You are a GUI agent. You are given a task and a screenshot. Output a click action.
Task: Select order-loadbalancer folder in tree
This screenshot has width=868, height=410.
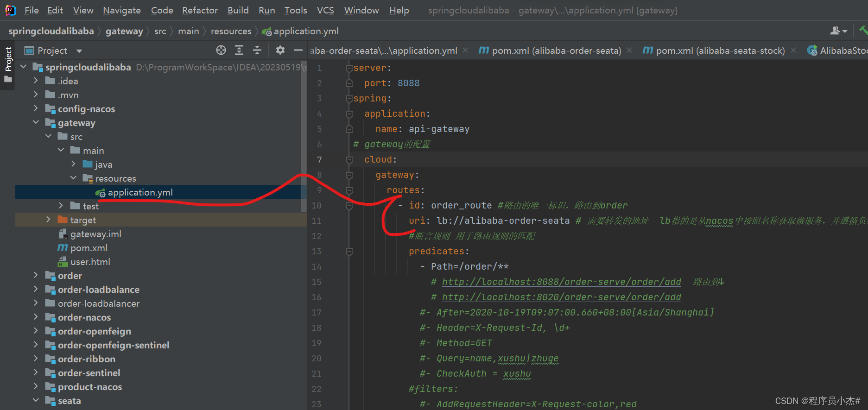point(98,303)
